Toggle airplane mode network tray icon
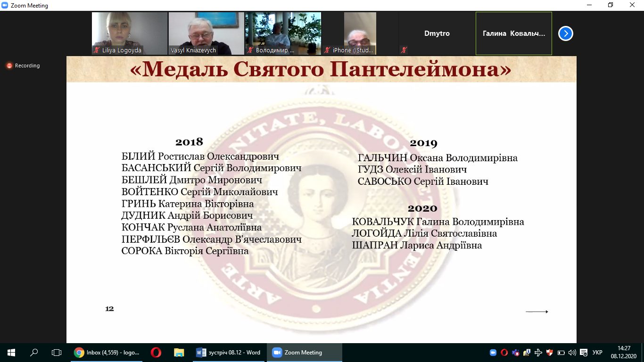The width and height of the screenshot is (644, 362). pos(538,353)
